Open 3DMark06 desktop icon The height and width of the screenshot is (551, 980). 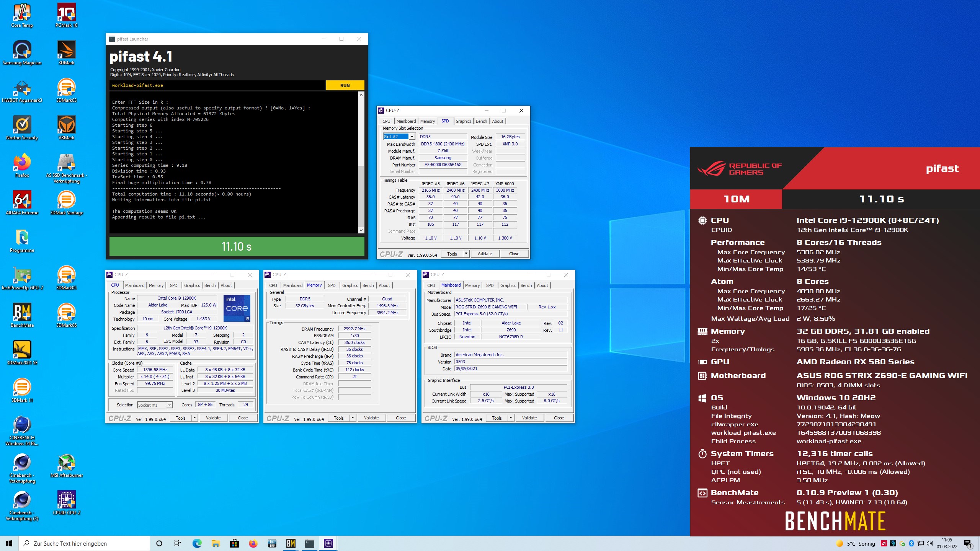click(66, 315)
